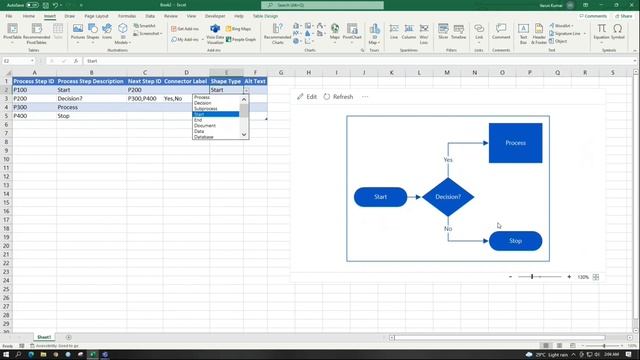Viewport: 640px width, 360px height.
Task: Choose Subprocess from the dropdown list
Action: [x=216, y=109]
